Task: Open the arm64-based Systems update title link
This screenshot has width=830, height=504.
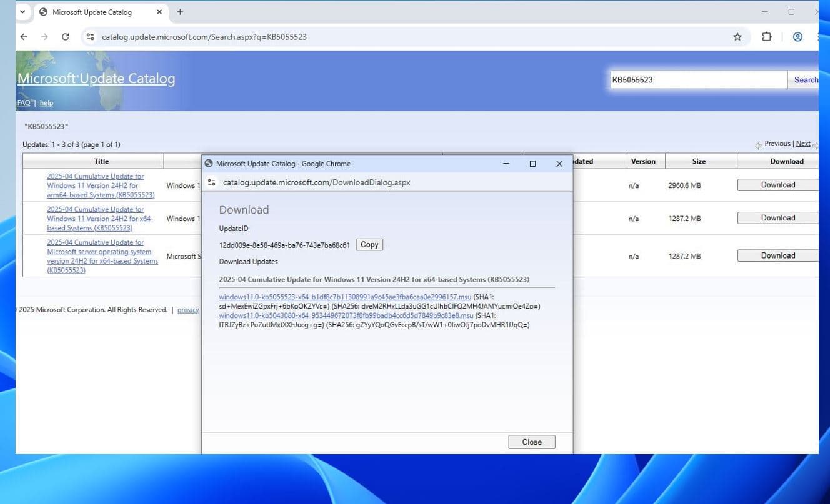Action: coord(96,185)
